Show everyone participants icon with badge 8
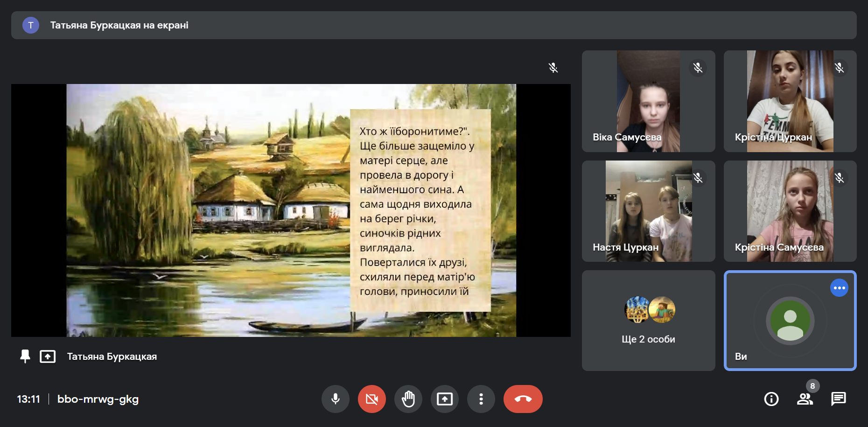This screenshot has width=868, height=427. 805,399
